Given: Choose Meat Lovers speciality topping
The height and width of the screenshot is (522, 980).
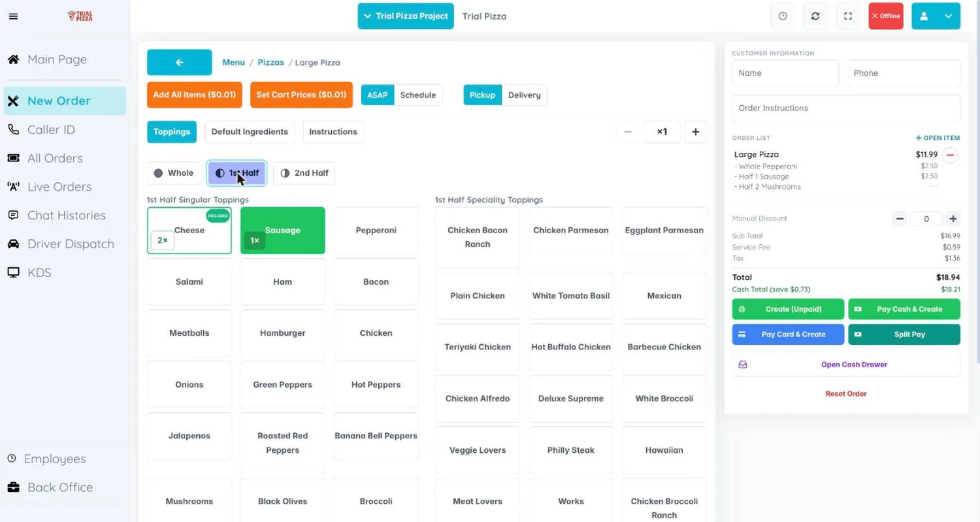Looking at the screenshot, I should [x=478, y=501].
